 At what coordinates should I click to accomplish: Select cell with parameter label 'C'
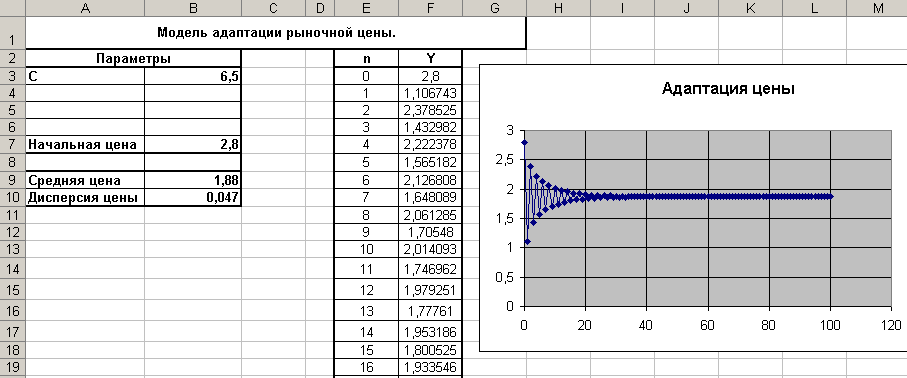coord(85,76)
